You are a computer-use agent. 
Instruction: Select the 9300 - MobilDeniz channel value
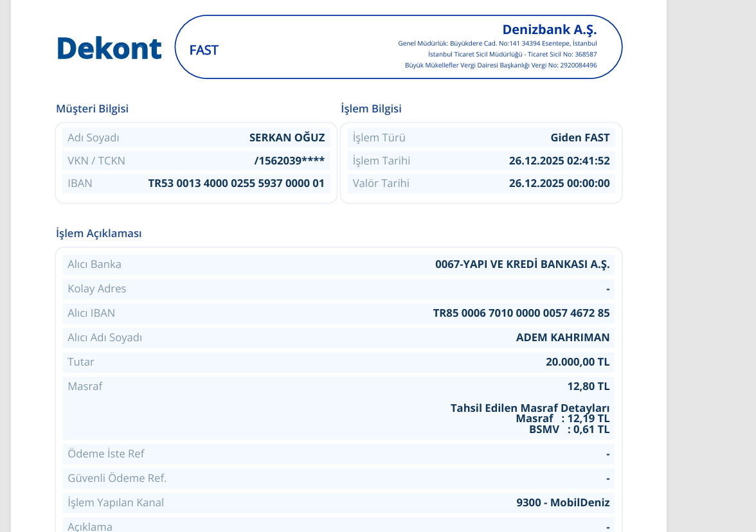562,502
